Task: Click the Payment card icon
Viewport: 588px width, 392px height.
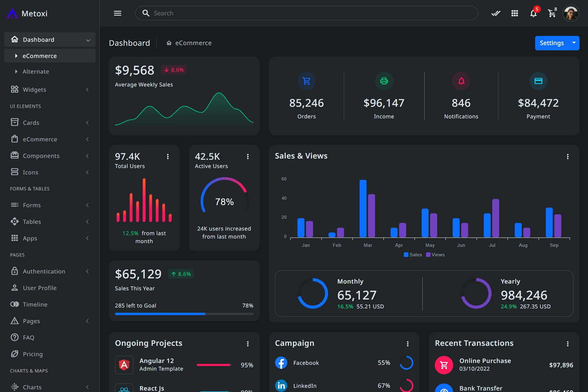Action: [538, 81]
